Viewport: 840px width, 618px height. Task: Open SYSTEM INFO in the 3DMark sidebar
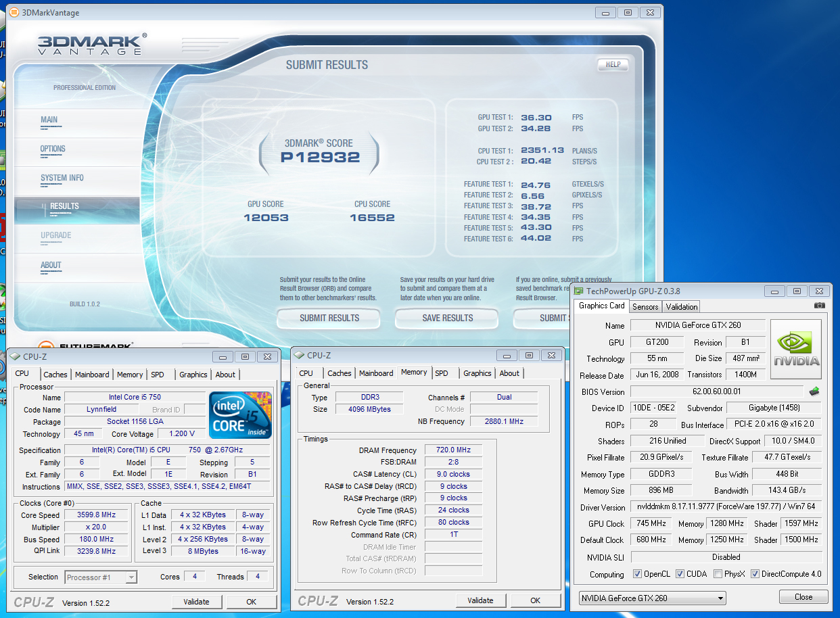pyautogui.click(x=62, y=178)
